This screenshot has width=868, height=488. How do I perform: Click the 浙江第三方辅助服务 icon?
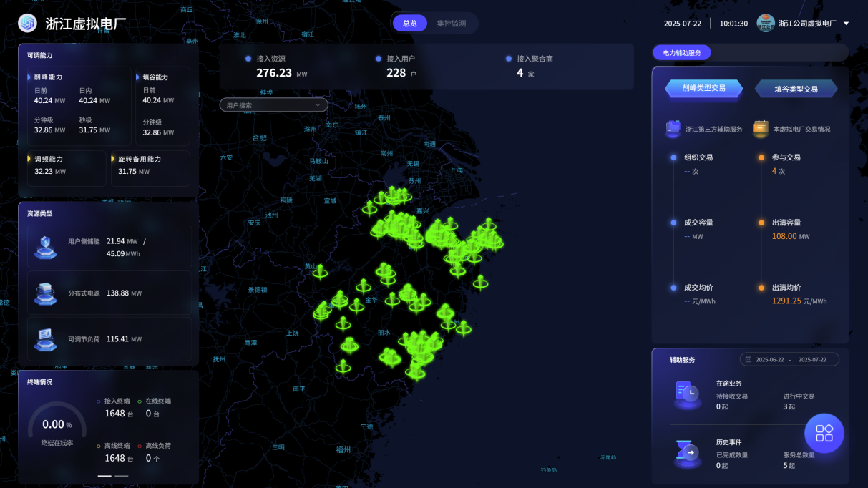pos(673,128)
